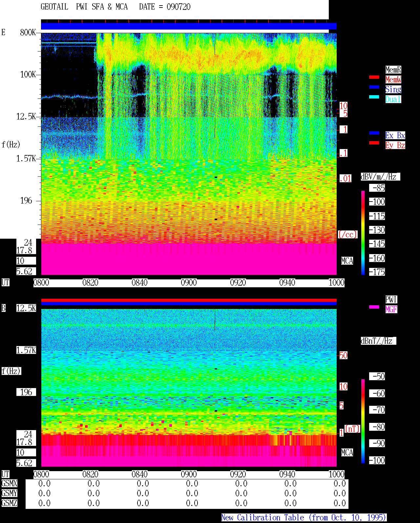
Task: Click the GEOTAIL PWI SFA & MCA title
Action: click(x=84, y=7)
